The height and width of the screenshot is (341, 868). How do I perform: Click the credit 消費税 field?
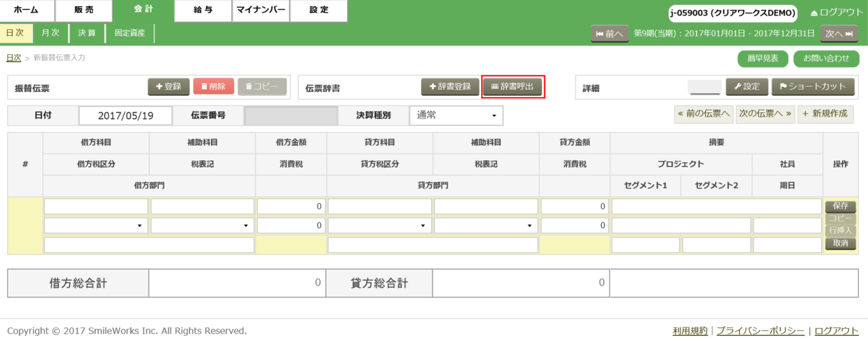tap(575, 226)
